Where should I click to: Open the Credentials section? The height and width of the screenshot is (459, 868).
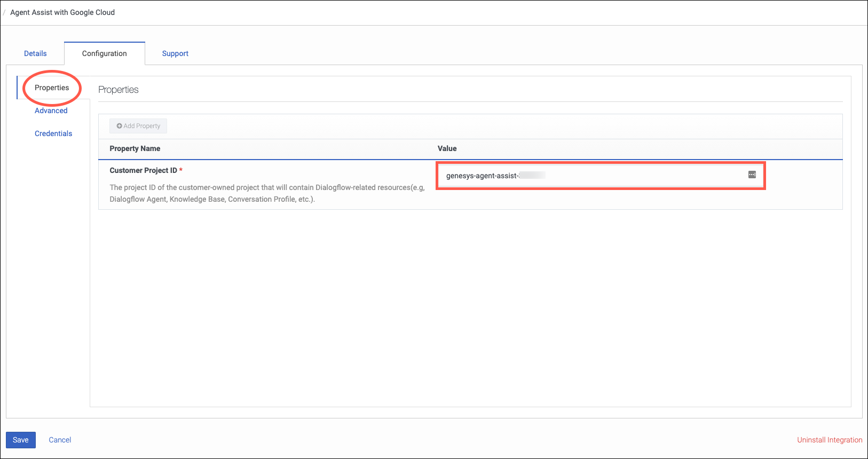(x=53, y=133)
